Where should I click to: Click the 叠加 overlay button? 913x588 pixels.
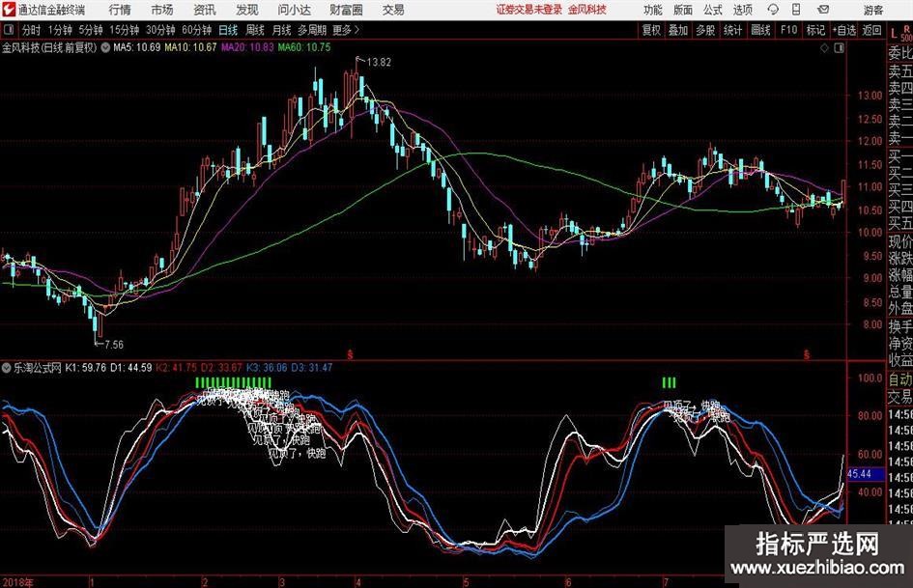(x=678, y=30)
